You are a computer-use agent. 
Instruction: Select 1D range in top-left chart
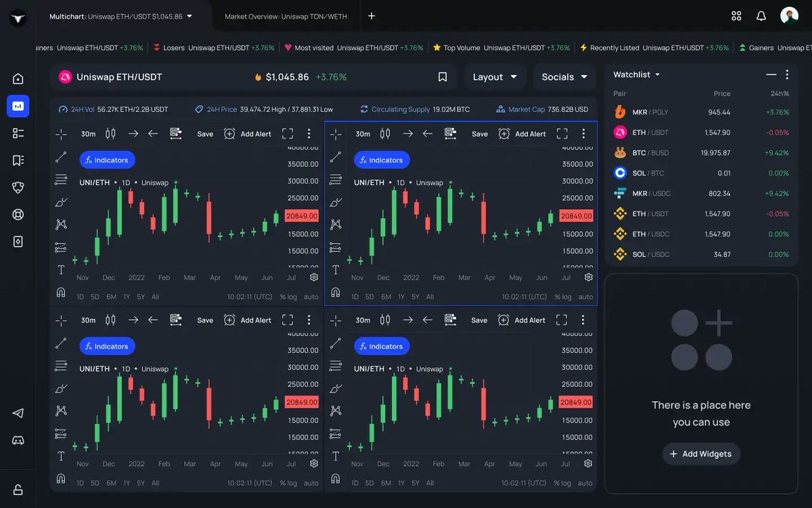tap(81, 297)
